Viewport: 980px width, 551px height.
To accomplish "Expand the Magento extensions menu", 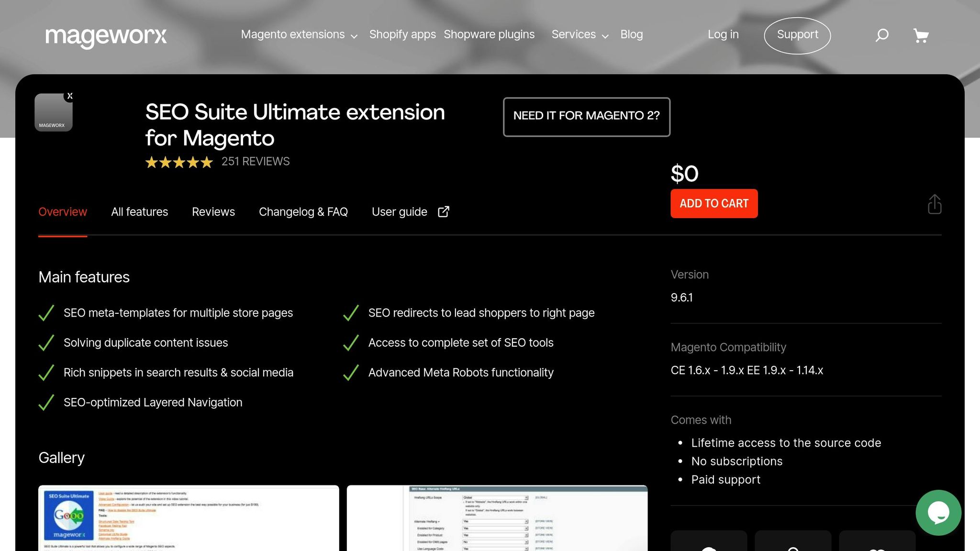I will coord(298,34).
